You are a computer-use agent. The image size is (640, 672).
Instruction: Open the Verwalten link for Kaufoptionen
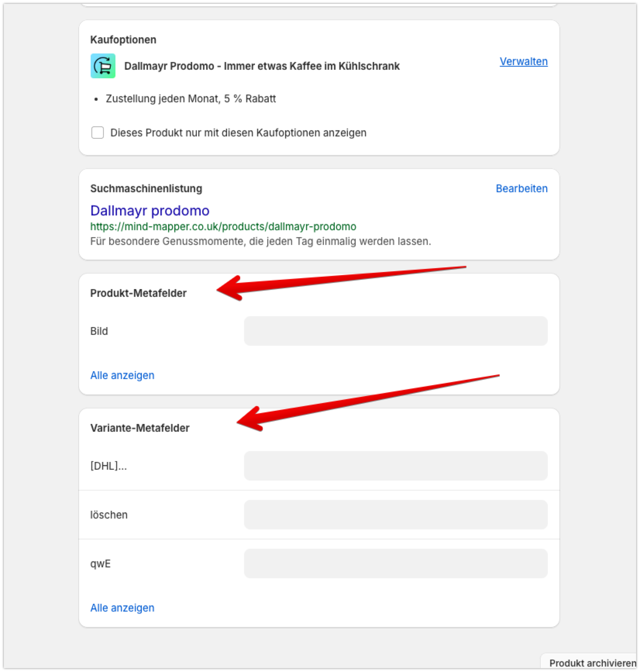(x=523, y=62)
